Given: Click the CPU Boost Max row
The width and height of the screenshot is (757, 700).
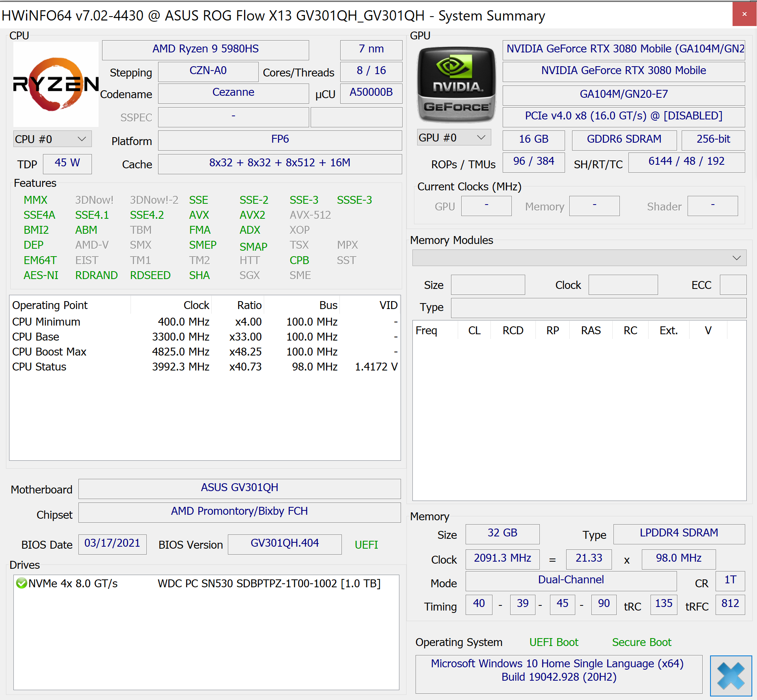Looking at the screenshot, I should point(205,352).
